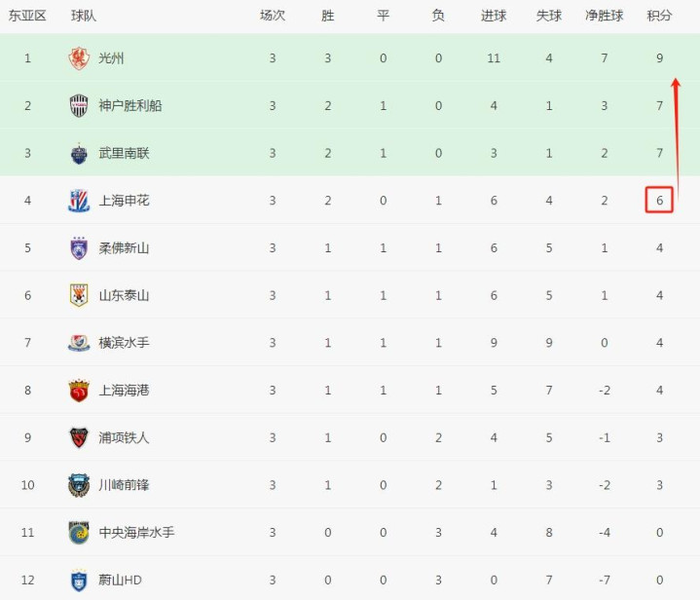Viewport: 700px width, 600px height.
Task: Click the 山东泰山 team badge
Action: pos(79,295)
